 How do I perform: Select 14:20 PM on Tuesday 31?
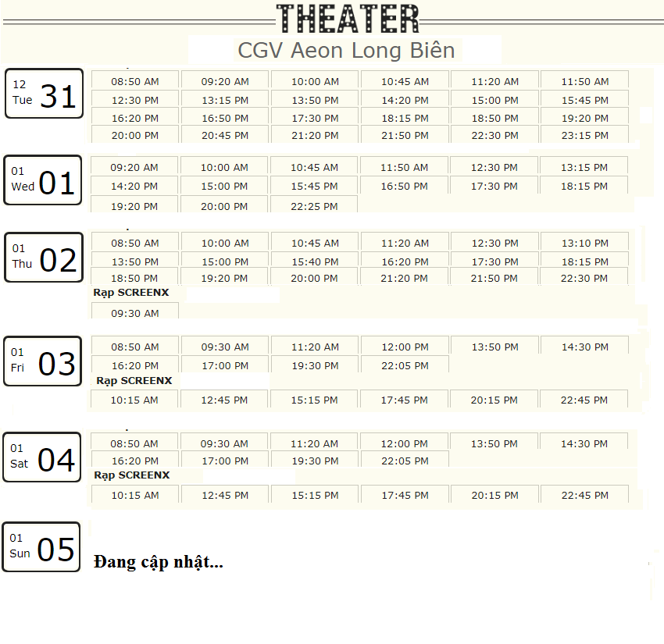[x=405, y=99]
